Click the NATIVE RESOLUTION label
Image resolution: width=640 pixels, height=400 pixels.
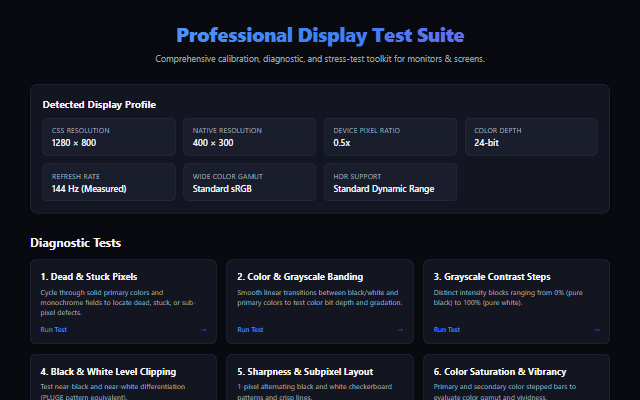(x=227, y=131)
